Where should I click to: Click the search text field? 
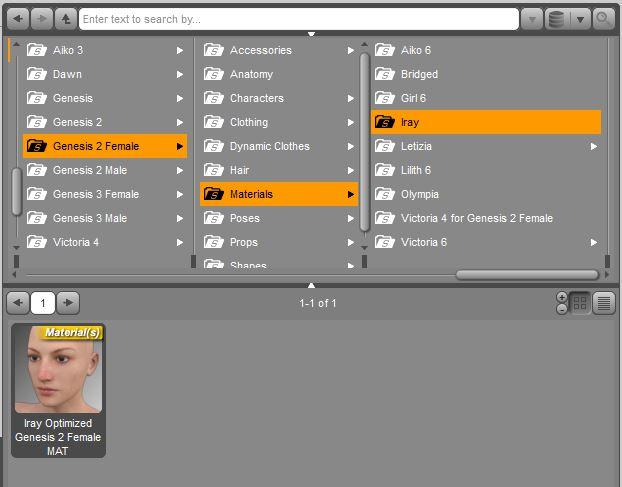pos(299,19)
